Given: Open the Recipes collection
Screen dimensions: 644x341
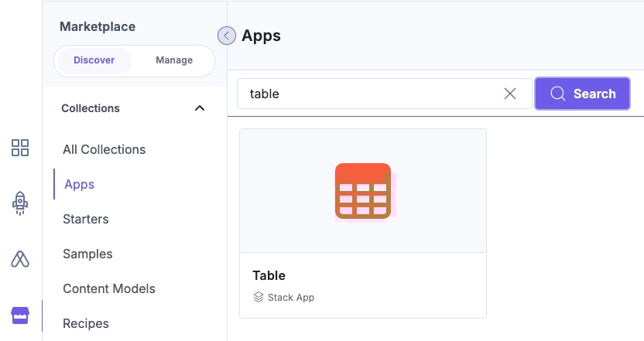Looking at the screenshot, I should (x=86, y=323).
